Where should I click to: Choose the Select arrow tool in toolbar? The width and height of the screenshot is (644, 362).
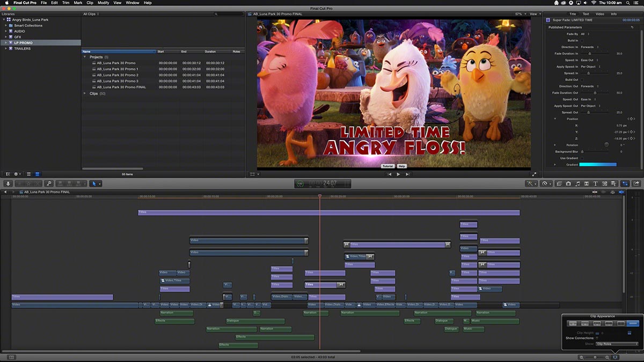click(x=94, y=183)
